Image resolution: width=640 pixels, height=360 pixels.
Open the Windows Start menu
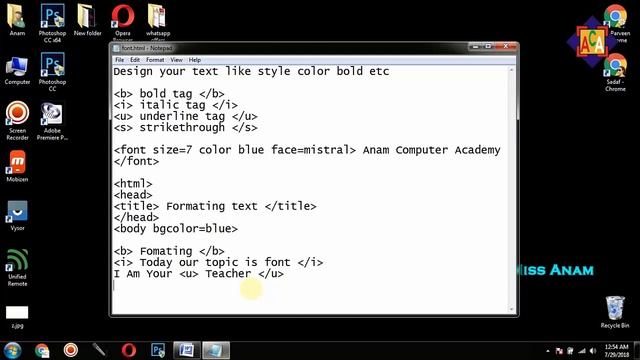coord(13,350)
